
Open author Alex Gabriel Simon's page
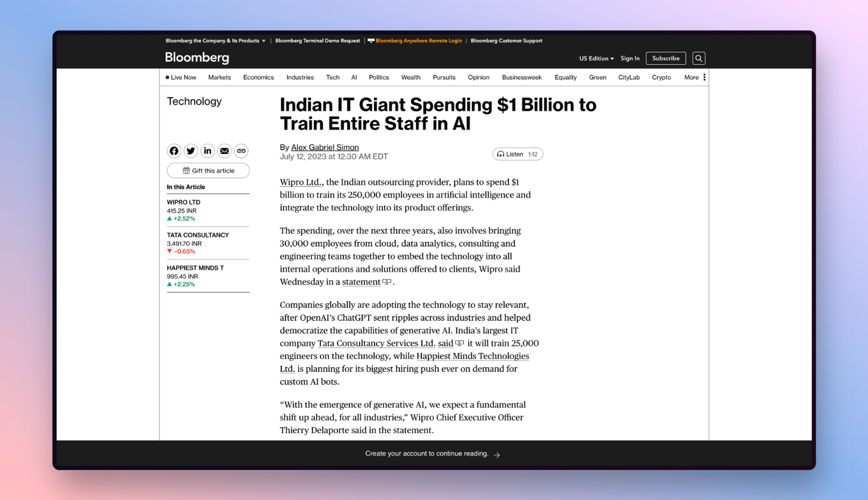(325, 147)
